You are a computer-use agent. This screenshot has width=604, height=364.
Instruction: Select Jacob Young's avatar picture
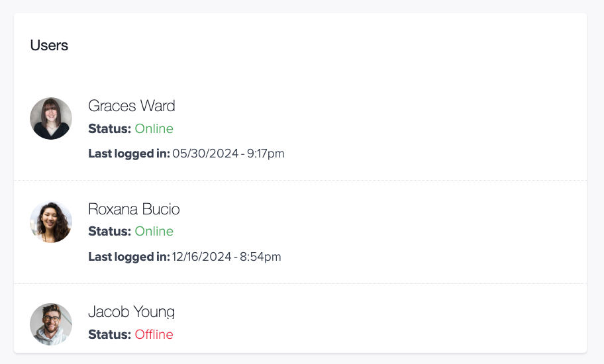(51, 324)
